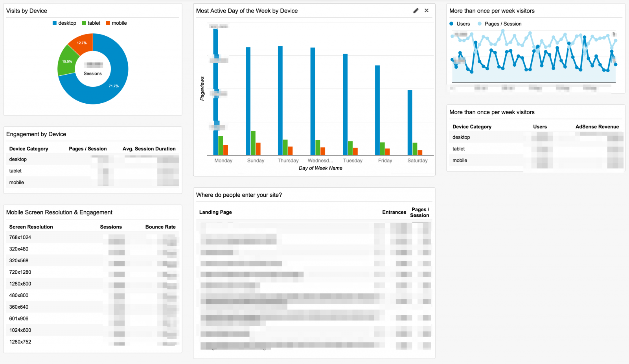Image resolution: width=629 pixels, height=364 pixels.
Task: Click the Friday desktop pageviews bar
Action: [x=377, y=110]
